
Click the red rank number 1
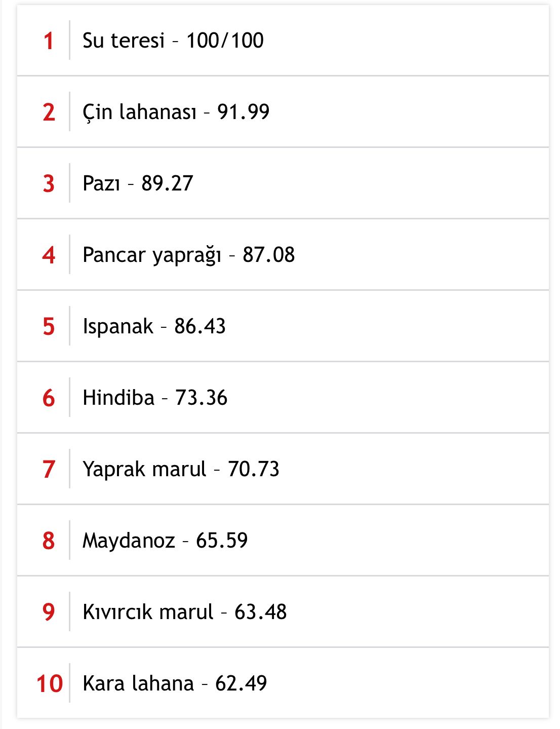[49, 41]
